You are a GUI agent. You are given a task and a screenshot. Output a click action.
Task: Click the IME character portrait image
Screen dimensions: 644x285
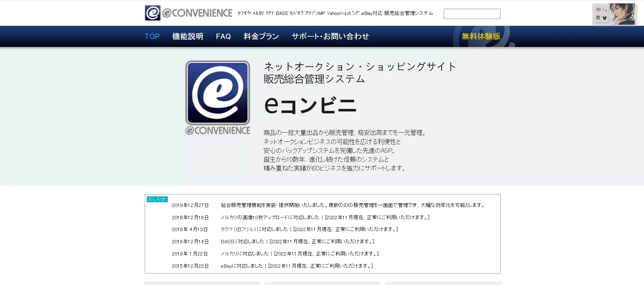[622, 14]
